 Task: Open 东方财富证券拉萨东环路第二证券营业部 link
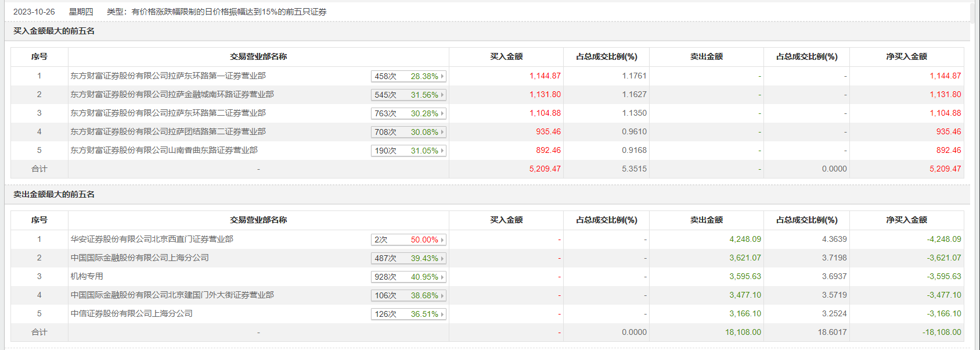(168, 113)
